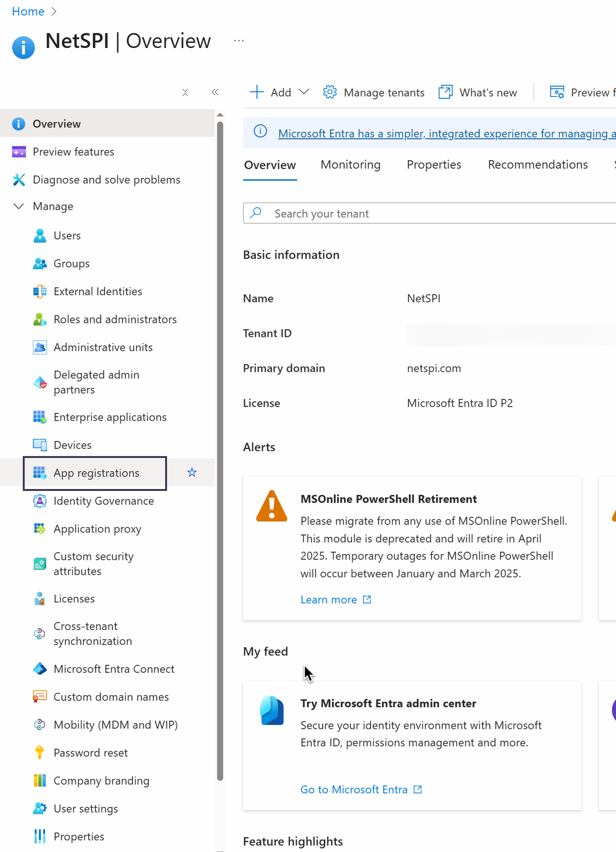Viewport: 616px width, 852px height.
Task: Click the Custom domain names icon
Action: (x=40, y=697)
